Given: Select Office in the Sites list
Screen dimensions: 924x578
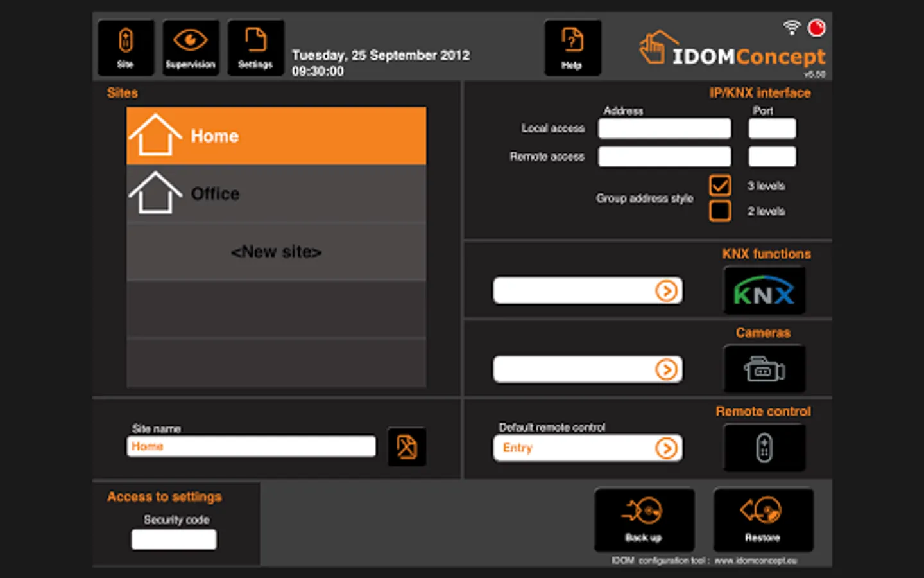Looking at the screenshot, I should [x=276, y=193].
